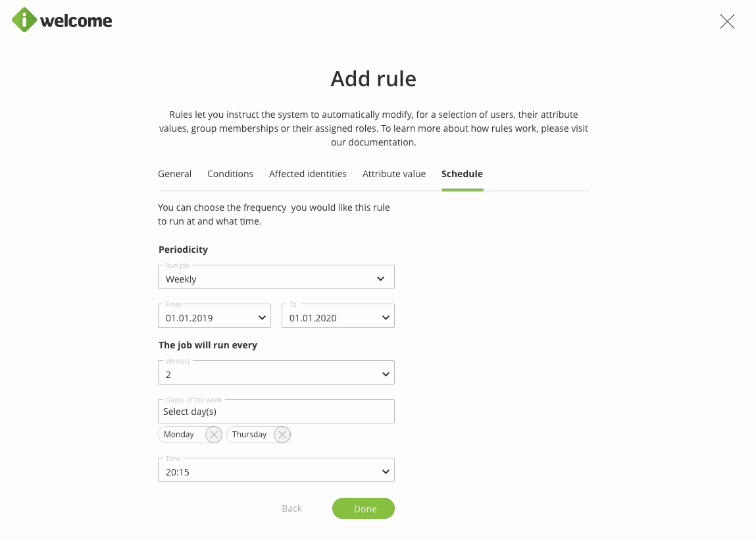Remove the Monday day chip
Viewport: 756px width, 540px height.
click(214, 435)
